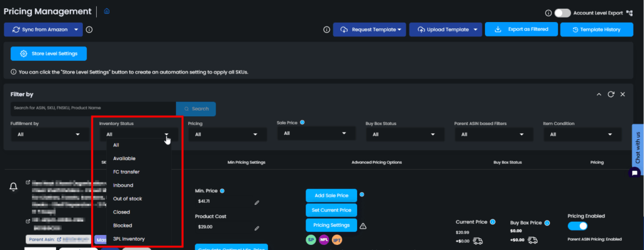Click the purple NPL badge
644x250 pixels.
324,240
